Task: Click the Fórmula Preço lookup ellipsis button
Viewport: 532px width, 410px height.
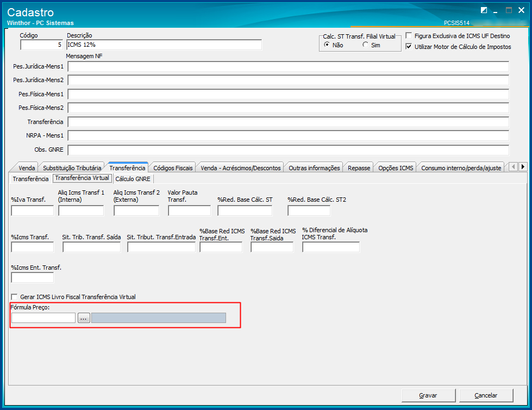Action: (84, 318)
